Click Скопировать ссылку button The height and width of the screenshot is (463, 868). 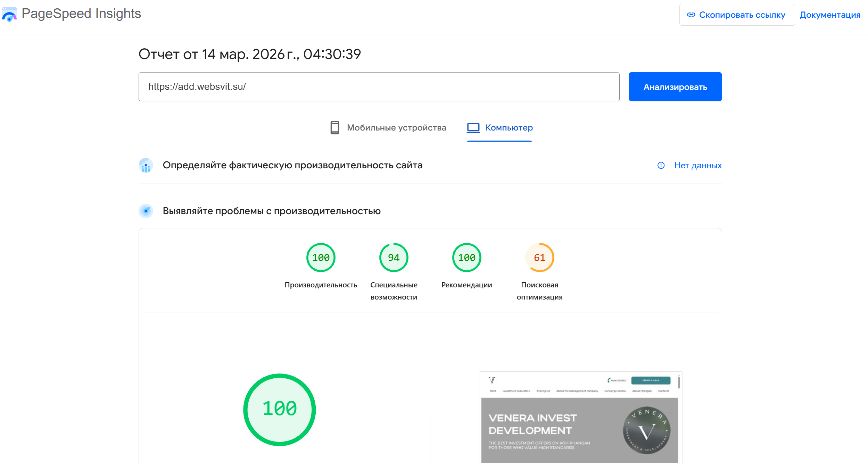(736, 15)
